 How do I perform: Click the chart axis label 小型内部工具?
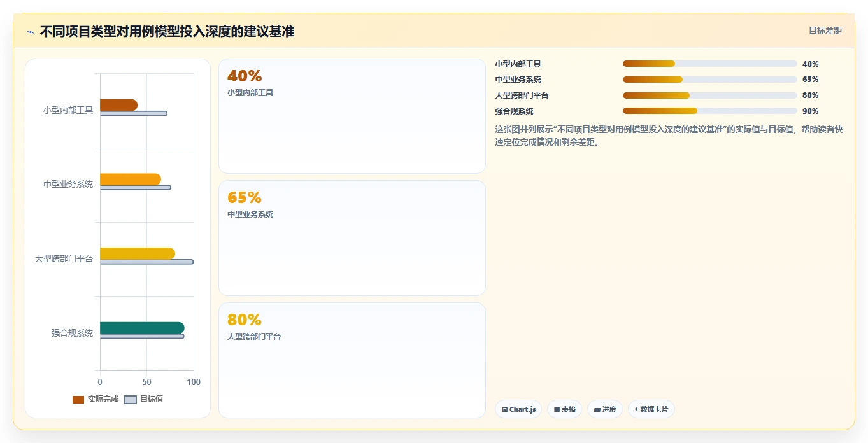coord(68,109)
